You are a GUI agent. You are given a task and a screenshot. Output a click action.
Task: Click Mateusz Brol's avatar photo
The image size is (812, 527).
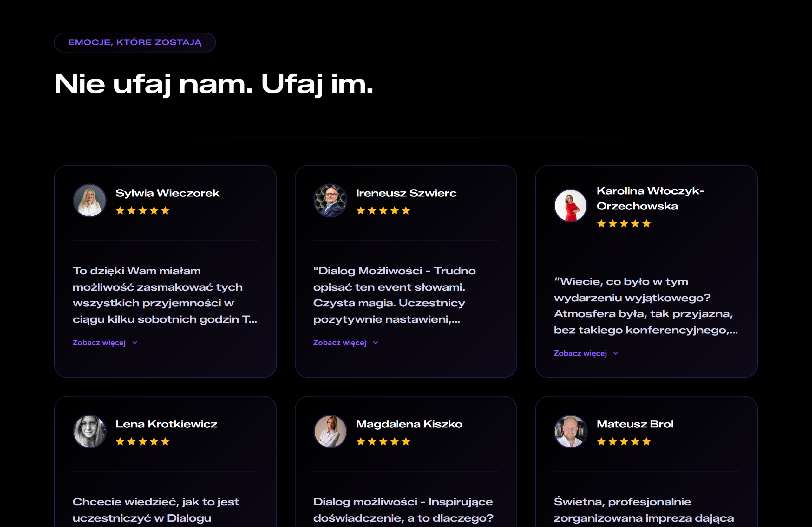click(570, 431)
